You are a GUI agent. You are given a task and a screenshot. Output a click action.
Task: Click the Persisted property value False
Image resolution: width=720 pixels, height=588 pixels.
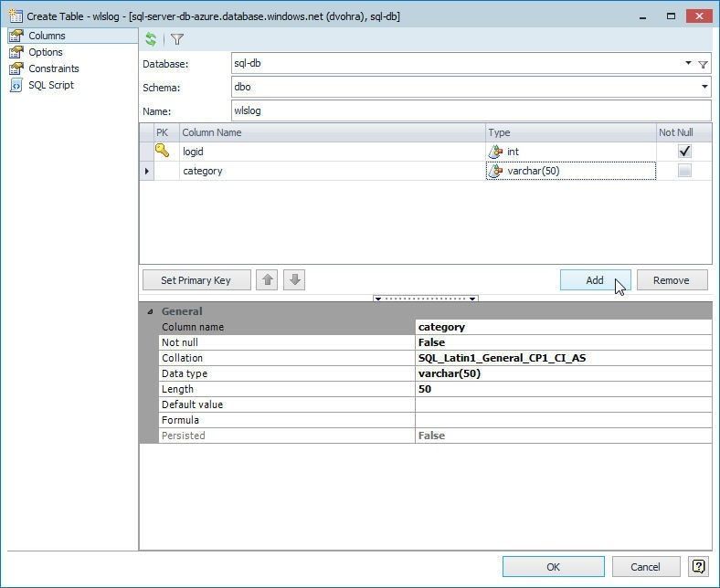(x=564, y=436)
